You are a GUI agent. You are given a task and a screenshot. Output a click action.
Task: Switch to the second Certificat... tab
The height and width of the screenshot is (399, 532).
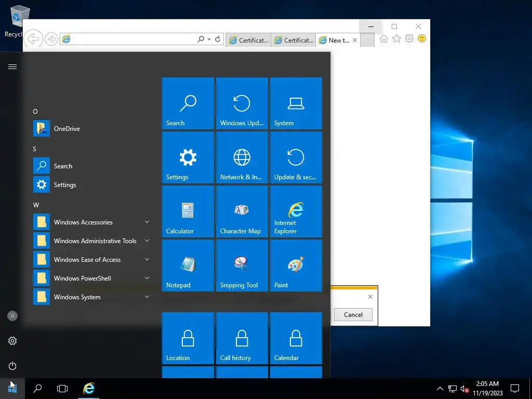tap(294, 40)
